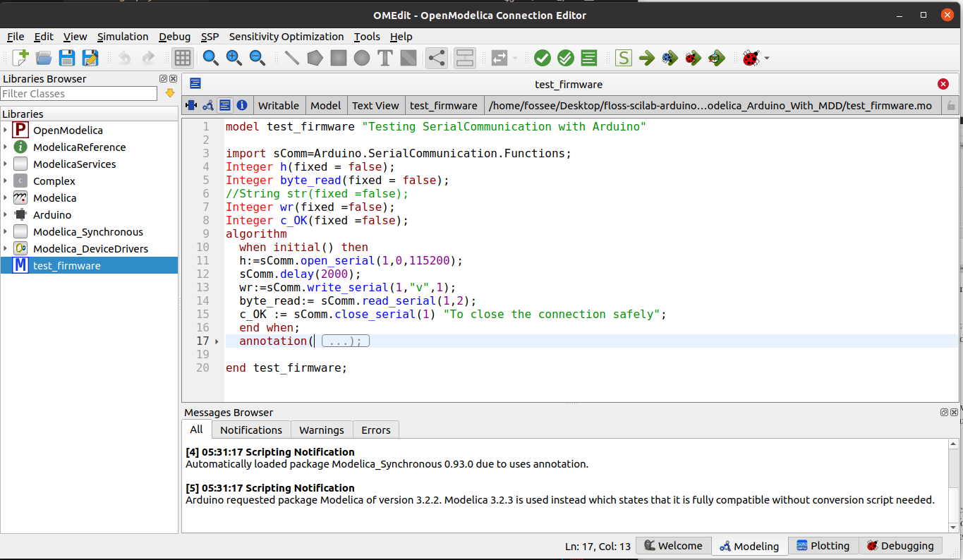Open the Modeling perspective
This screenshot has height=560, width=963.
749,546
